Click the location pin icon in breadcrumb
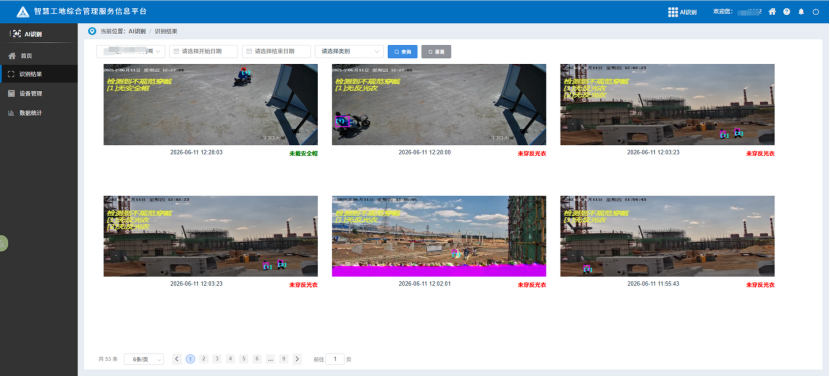 pos(92,31)
